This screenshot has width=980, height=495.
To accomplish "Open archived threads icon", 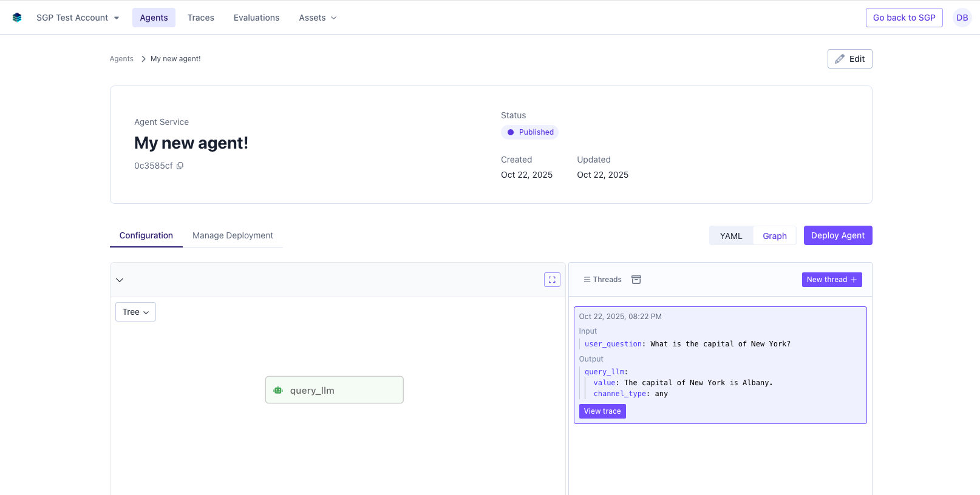I will tap(636, 280).
